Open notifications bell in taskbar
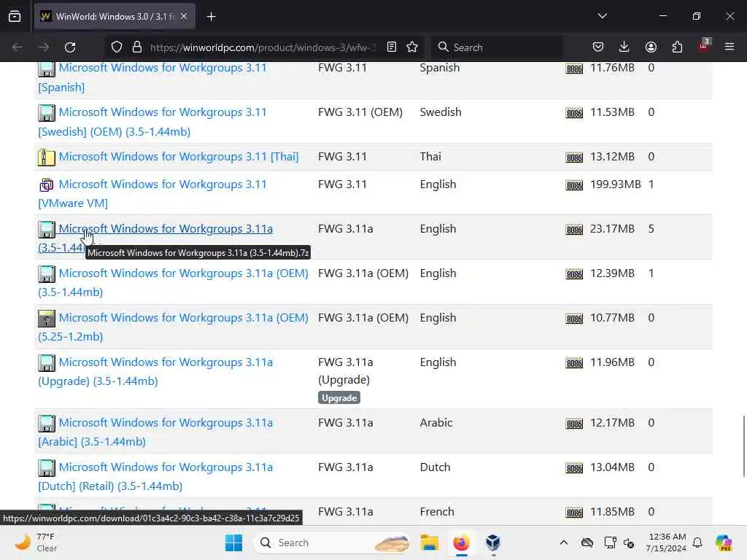This screenshot has width=747, height=560. tap(697, 542)
